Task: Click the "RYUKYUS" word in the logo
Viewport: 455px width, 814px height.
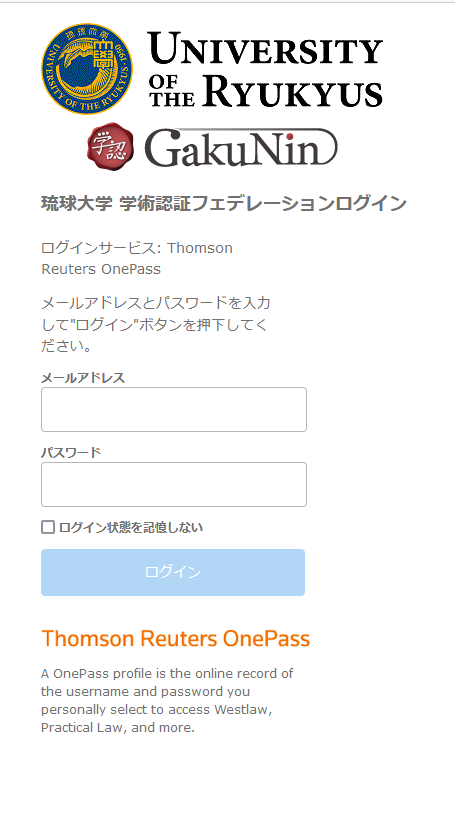Action: 293,91
